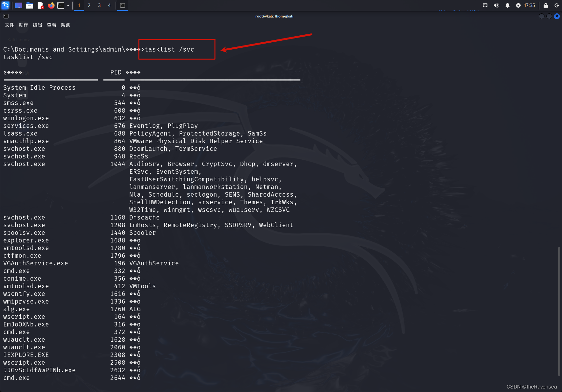Viewport: 562px width, 392px height.
Task: Click the root@kali: /home/kali title
Action: [274, 16]
